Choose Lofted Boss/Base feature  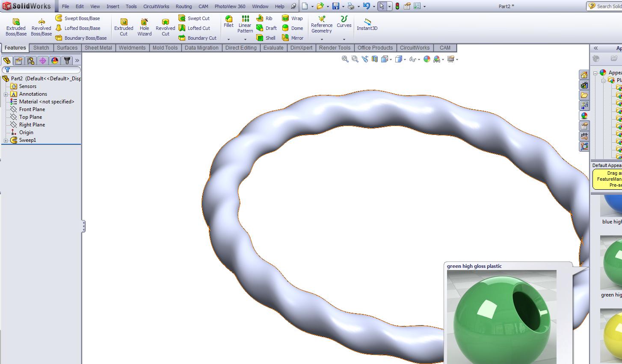click(78, 28)
